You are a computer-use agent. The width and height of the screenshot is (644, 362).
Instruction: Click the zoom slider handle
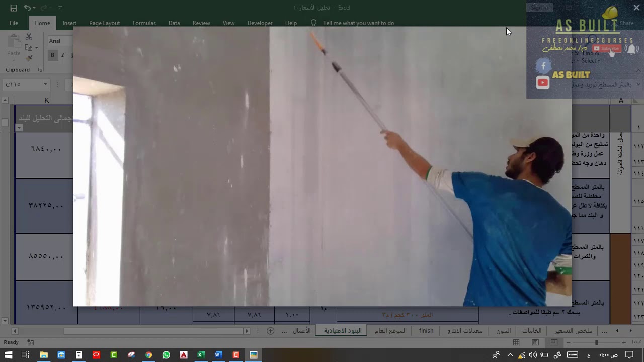596,342
